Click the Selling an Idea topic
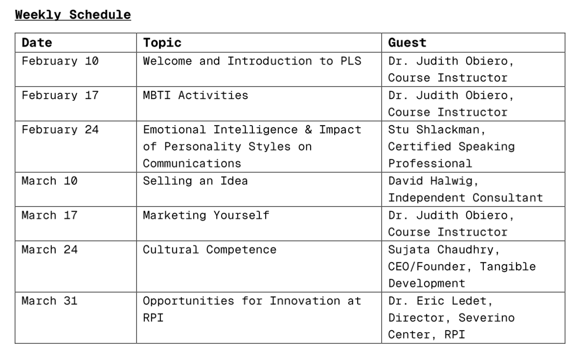Image resolution: width=588 pixels, height=364 pixels. point(195,181)
